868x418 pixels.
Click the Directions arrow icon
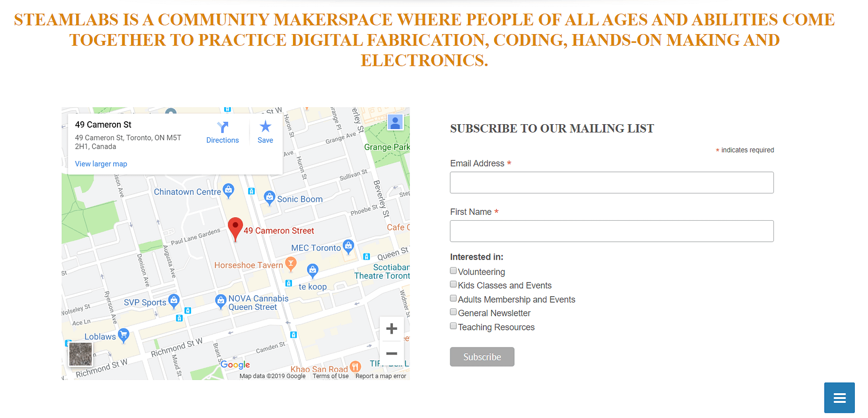223,128
